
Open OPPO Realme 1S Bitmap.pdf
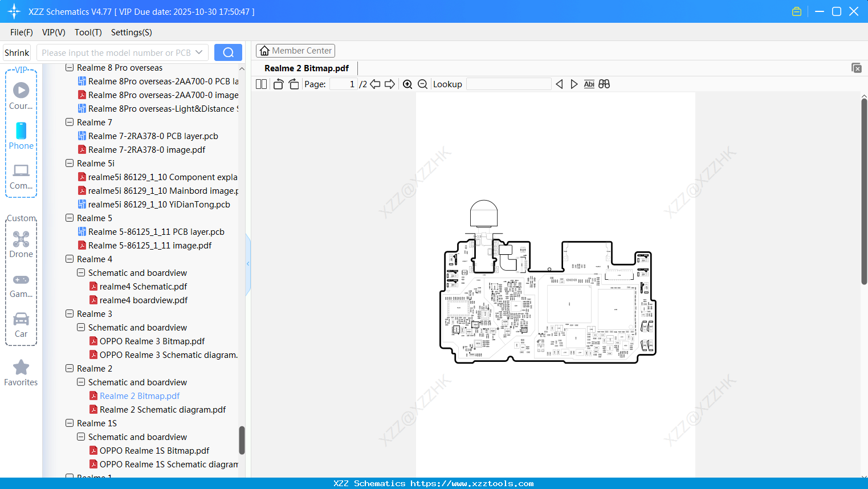point(154,451)
